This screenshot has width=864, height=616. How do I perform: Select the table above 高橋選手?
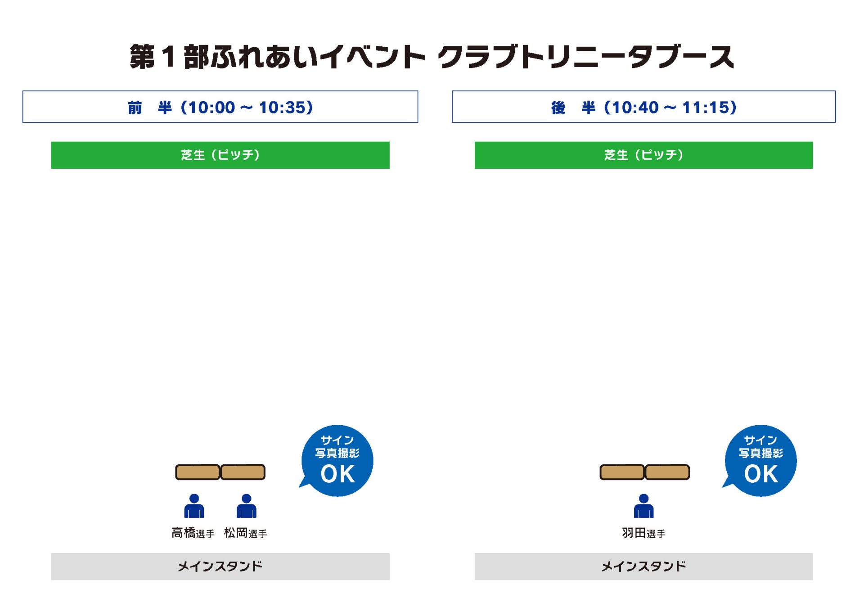point(198,472)
